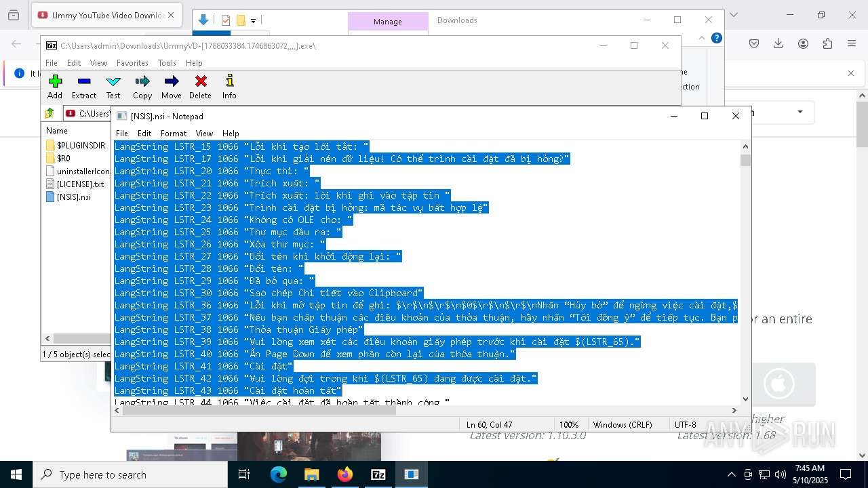Expand Explorer quick access toolbar dropdown

(x=253, y=21)
